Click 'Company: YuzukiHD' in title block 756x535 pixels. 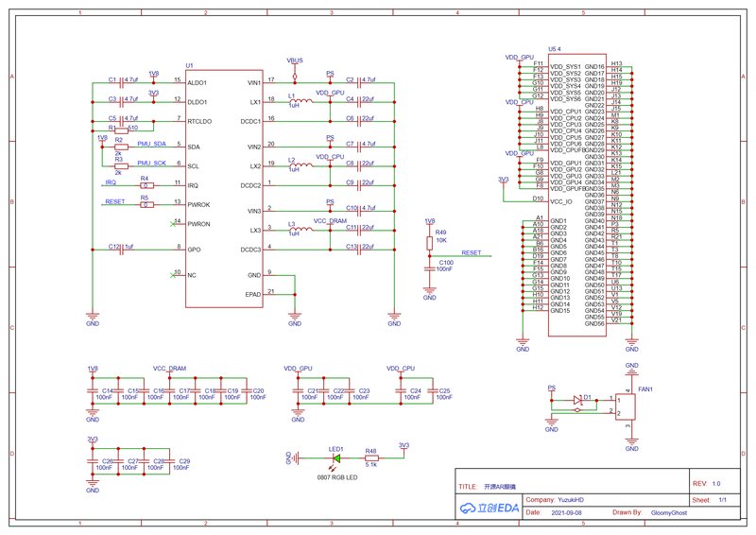tap(555, 500)
